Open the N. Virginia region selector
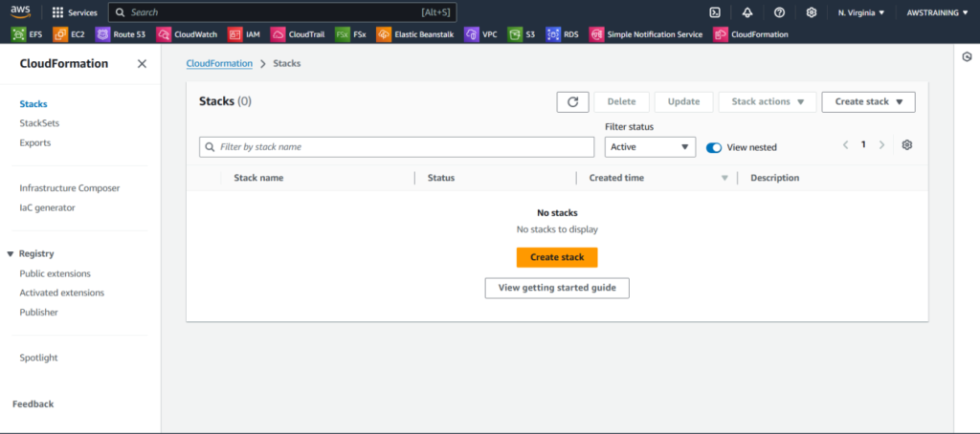 coord(860,12)
